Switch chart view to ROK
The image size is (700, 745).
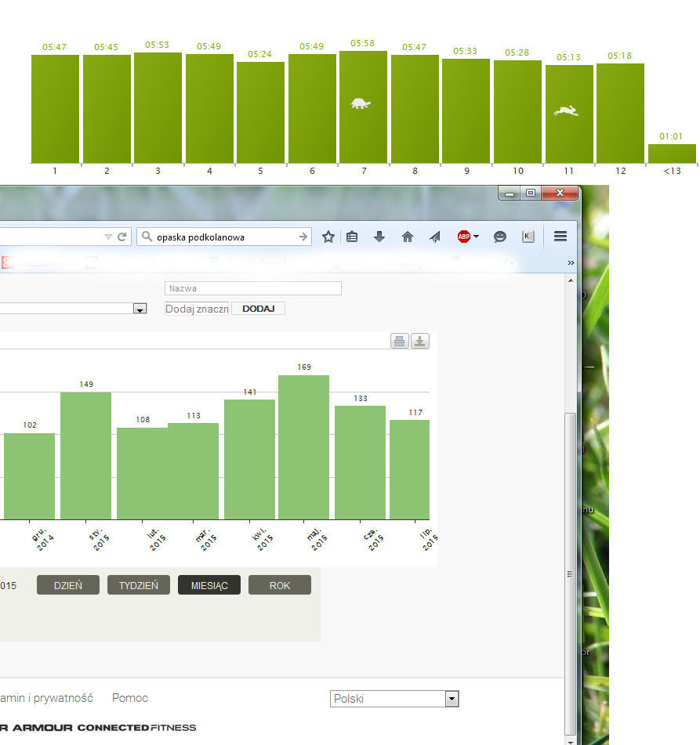point(279,585)
